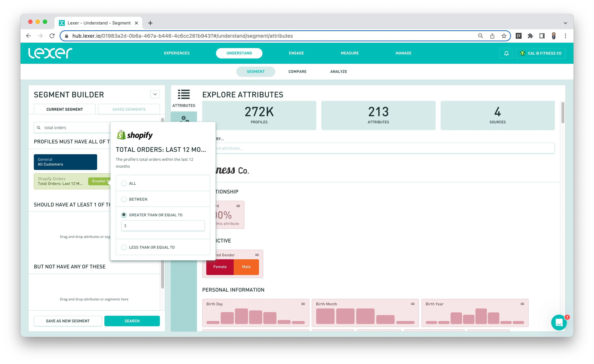Click Save As New Segment
This screenshot has width=594, height=364.
coord(68,321)
